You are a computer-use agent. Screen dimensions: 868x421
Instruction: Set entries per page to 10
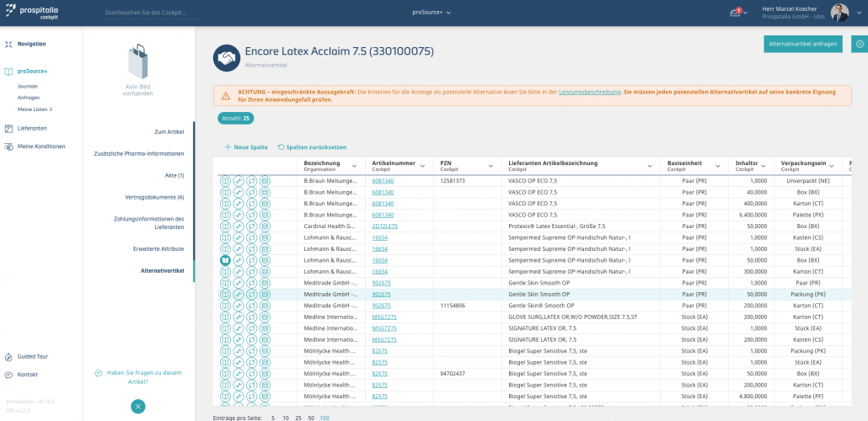tap(286, 418)
